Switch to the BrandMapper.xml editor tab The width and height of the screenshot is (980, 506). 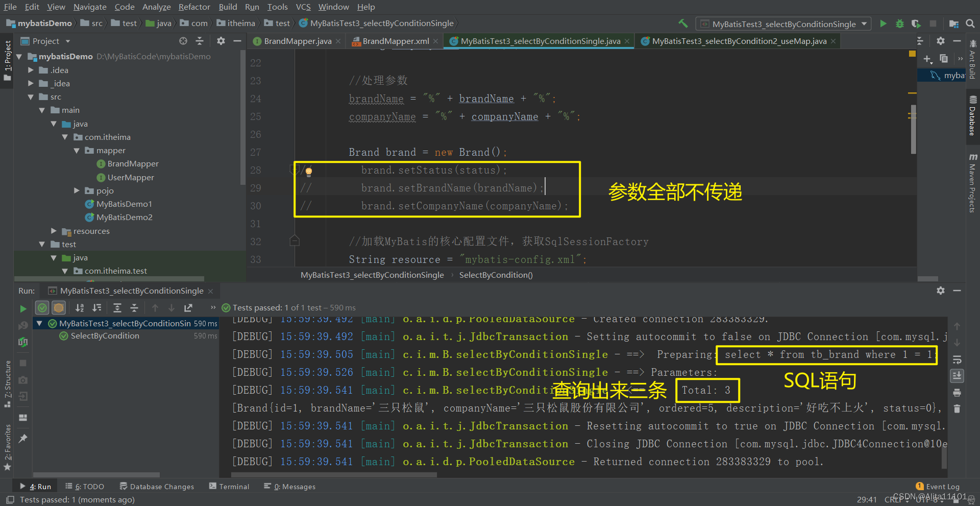click(396, 41)
